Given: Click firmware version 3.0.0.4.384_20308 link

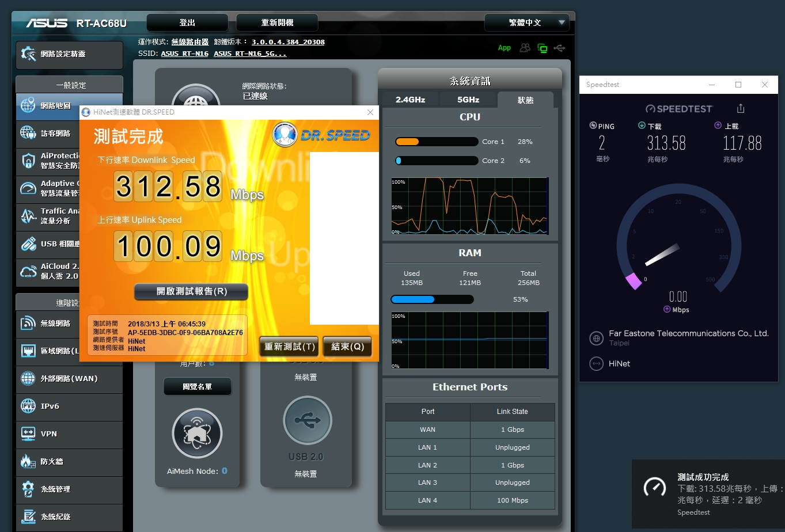Looking at the screenshot, I should 288,42.
